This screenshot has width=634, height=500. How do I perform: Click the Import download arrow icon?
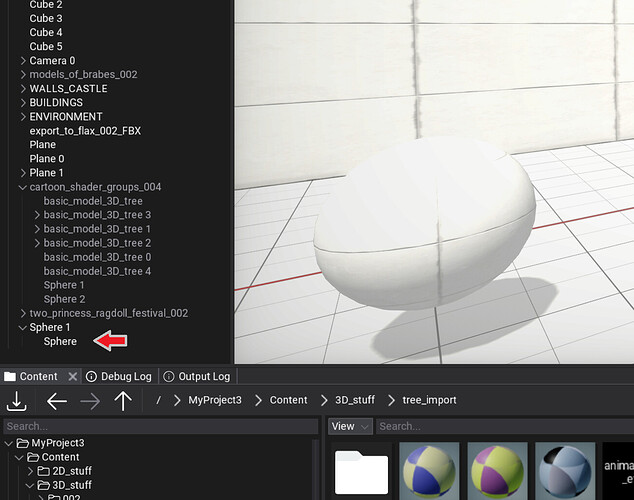click(17, 401)
